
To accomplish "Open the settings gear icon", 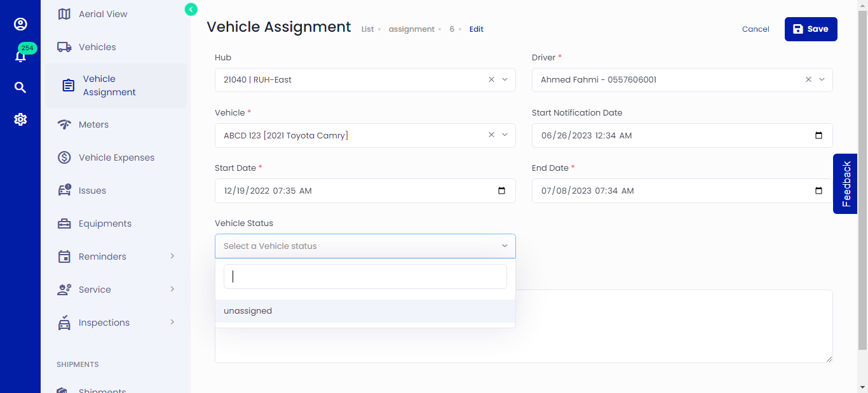I will [x=20, y=119].
